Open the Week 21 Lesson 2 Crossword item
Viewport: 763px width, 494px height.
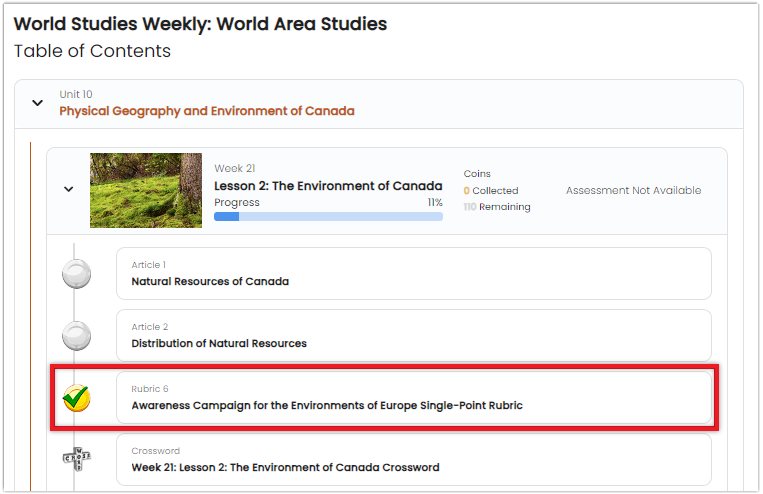point(414,459)
